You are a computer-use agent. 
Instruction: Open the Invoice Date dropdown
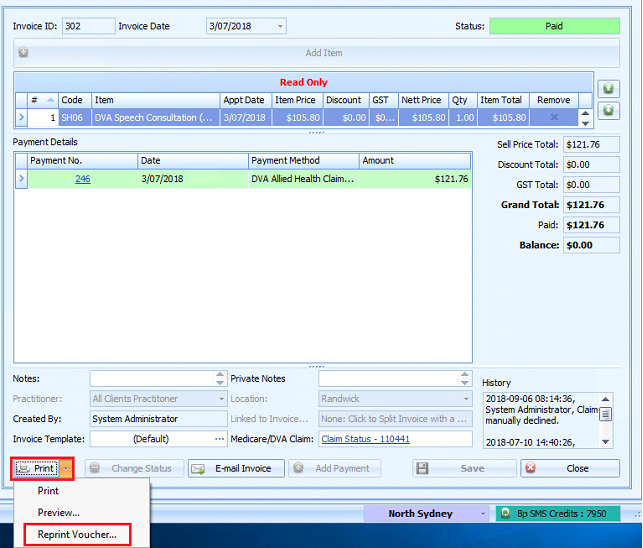click(x=280, y=26)
